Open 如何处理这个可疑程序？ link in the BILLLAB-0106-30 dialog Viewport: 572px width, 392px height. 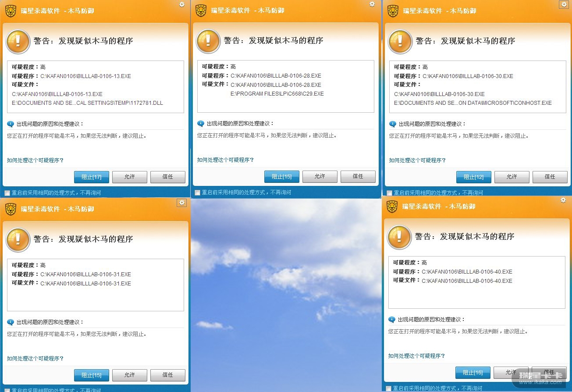click(x=418, y=160)
